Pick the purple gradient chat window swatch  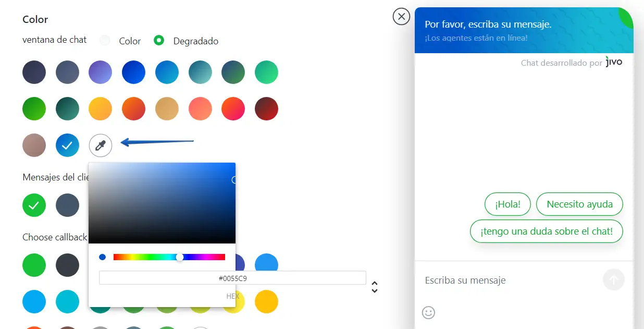coord(101,72)
